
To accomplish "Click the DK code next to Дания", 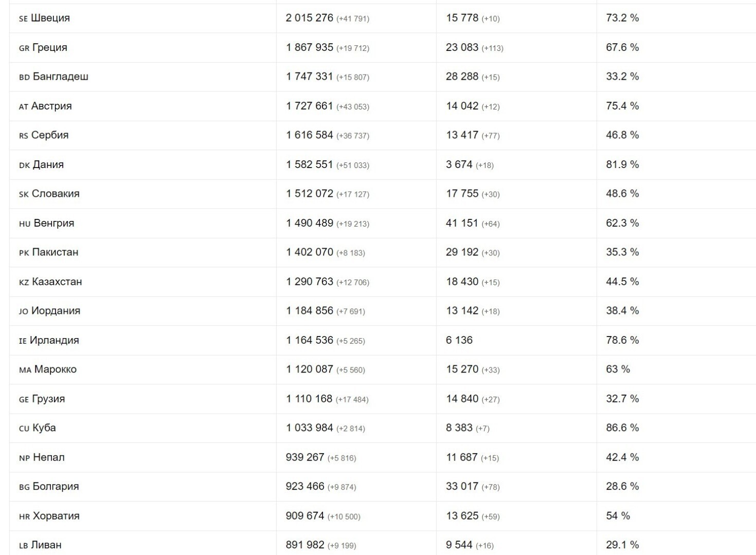I will 24,165.
